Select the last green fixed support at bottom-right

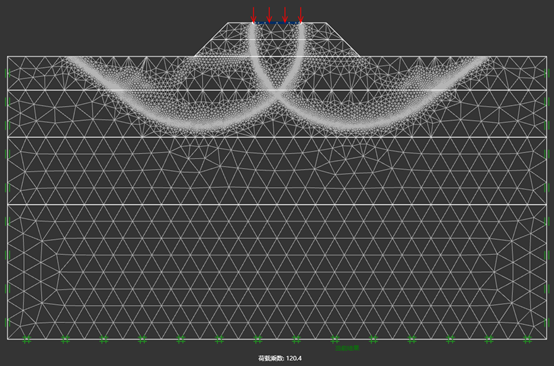(527, 340)
